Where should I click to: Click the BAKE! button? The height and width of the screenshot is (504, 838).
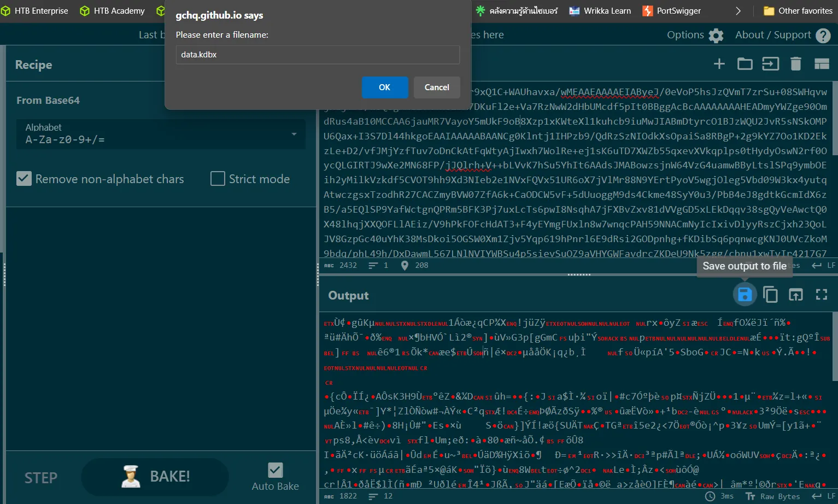(155, 477)
